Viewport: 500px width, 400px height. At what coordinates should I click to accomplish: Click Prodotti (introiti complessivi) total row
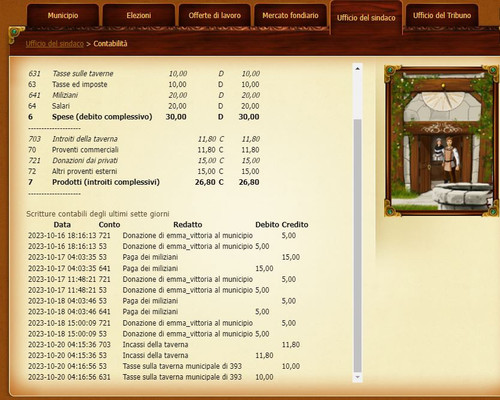coord(144,182)
